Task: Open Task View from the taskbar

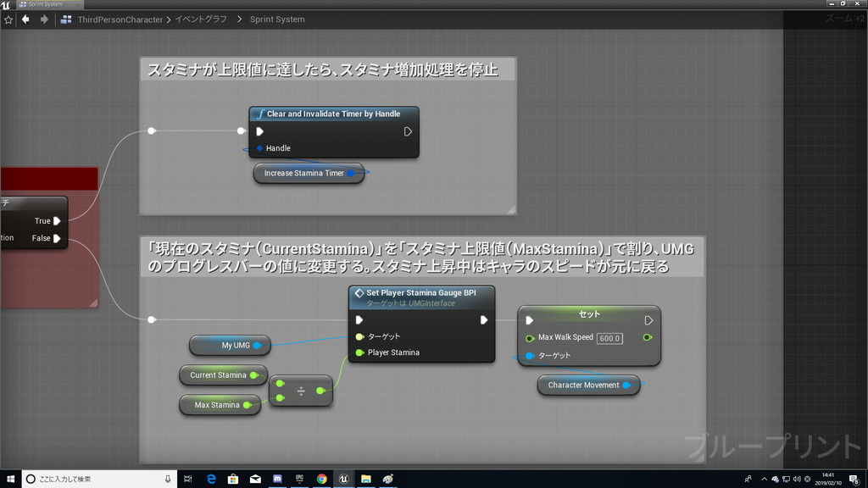Action: tap(188, 480)
